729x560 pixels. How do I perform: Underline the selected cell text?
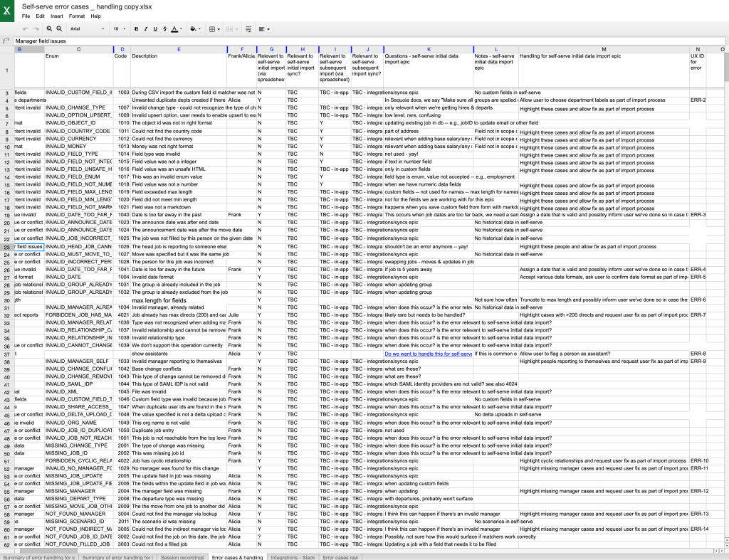pos(154,29)
